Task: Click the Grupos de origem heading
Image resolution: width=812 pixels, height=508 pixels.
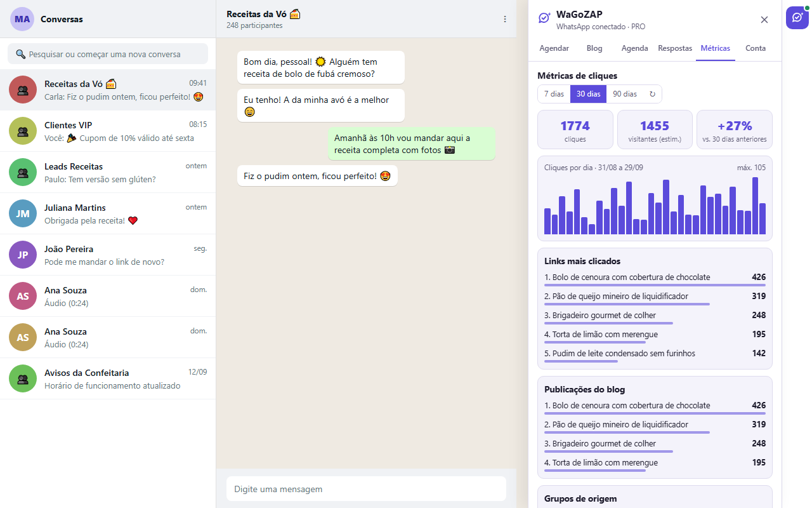Action: coord(580,498)
